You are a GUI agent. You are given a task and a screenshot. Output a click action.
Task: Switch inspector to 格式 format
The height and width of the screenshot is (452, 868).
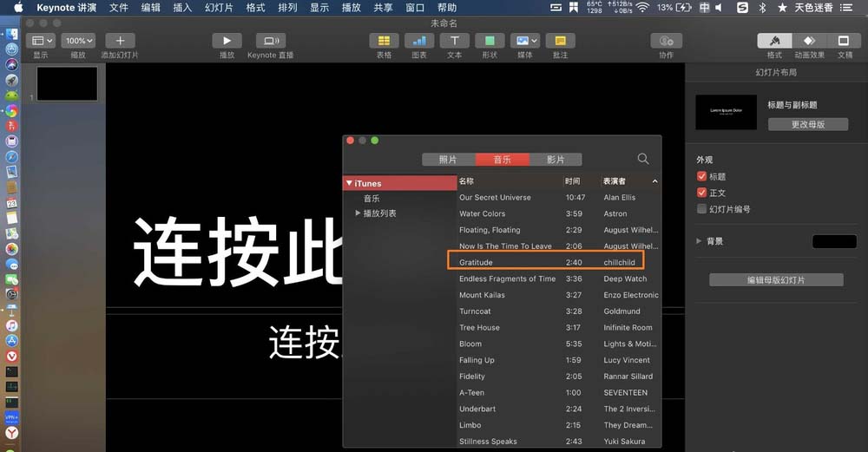pyautogui.click(x=774, y=41)
